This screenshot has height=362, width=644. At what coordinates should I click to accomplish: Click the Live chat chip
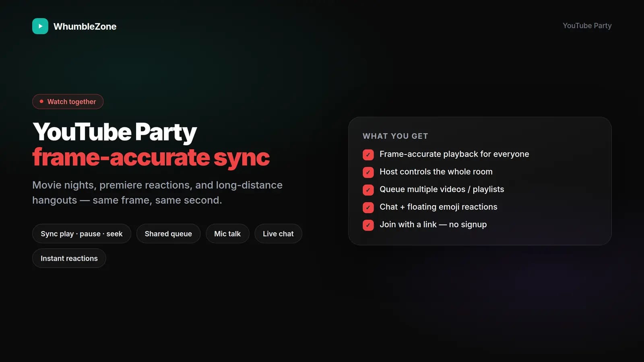pos(278,234)
